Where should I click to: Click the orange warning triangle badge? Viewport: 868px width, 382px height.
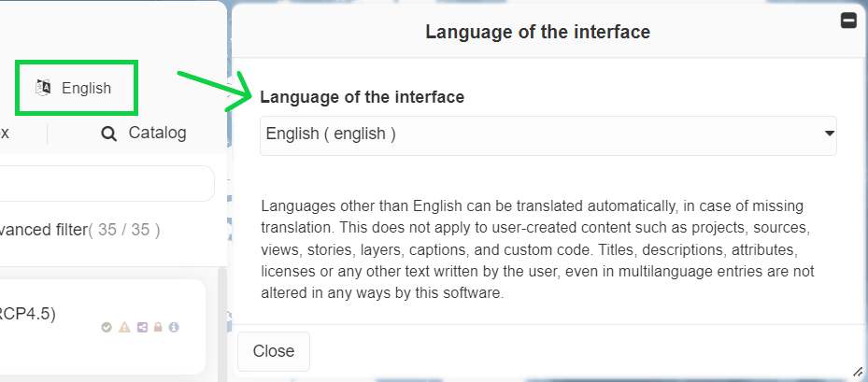point(124,327)
